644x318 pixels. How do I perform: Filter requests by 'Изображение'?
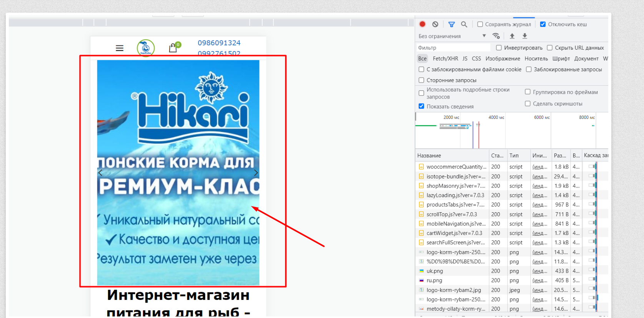503,58
